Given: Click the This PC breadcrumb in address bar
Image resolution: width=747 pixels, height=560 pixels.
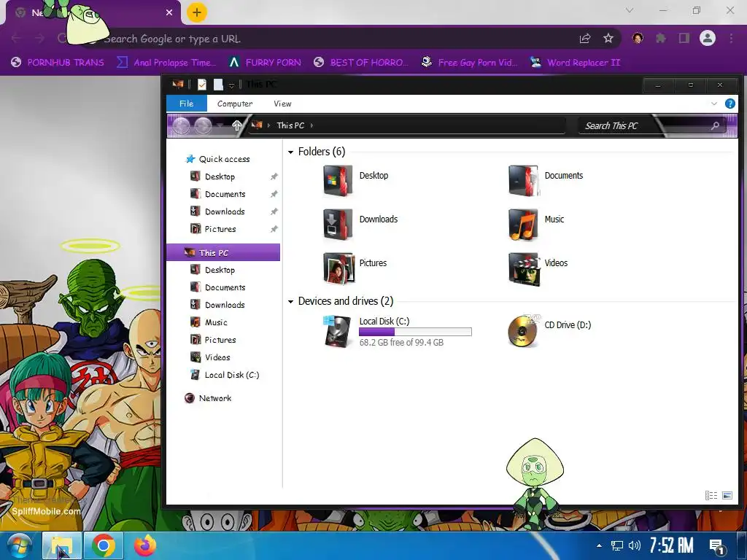Looking at the screenshot, I should coord(290,125).
